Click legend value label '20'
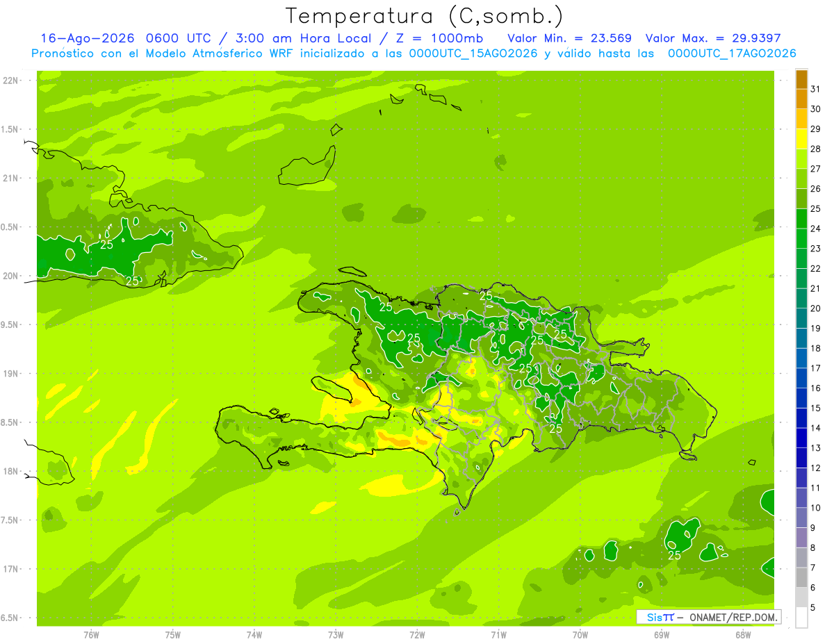Viewport: 834px width, 644px height. pos(816,308)
